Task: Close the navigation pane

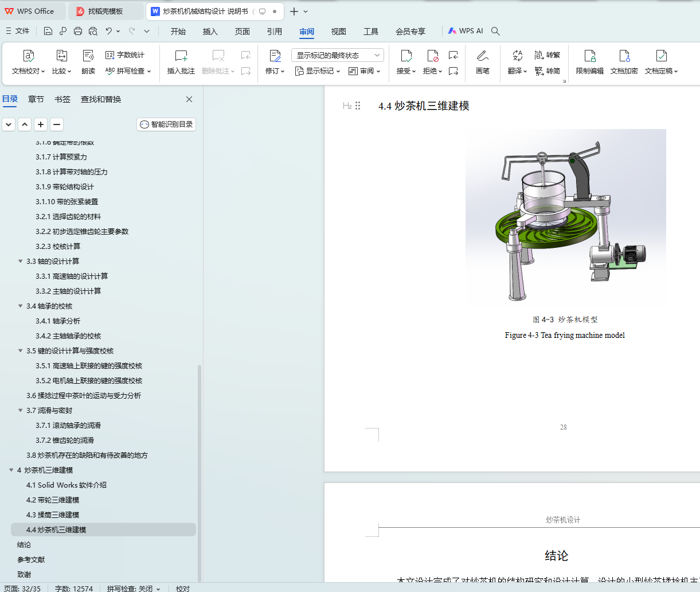Action: coord(189,99)
